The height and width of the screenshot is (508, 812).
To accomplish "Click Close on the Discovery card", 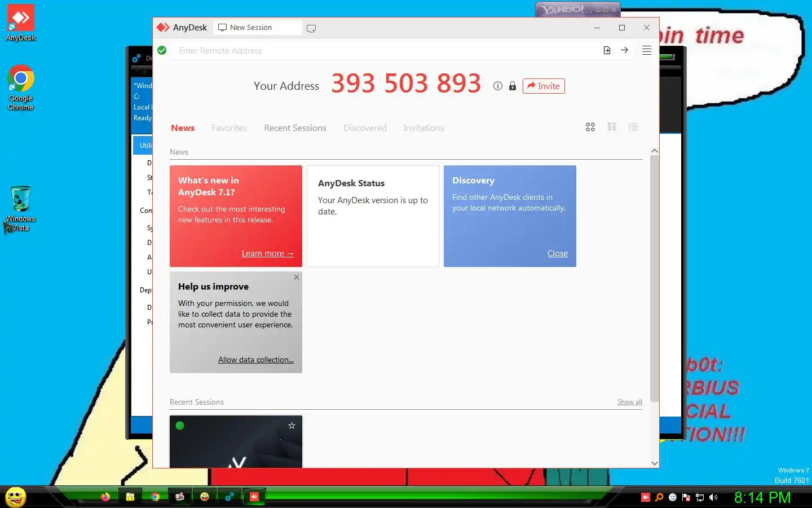I will click(557, 253).
